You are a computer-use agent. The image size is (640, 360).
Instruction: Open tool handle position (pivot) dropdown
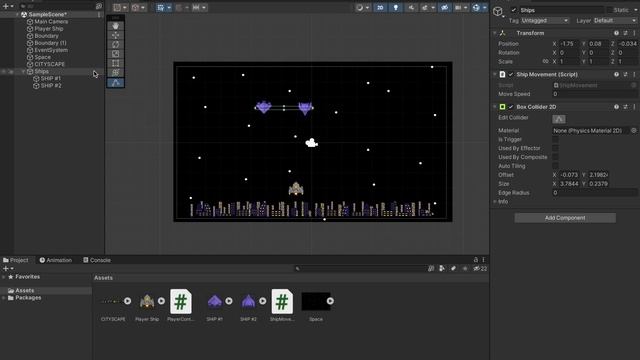pos(120,7)
